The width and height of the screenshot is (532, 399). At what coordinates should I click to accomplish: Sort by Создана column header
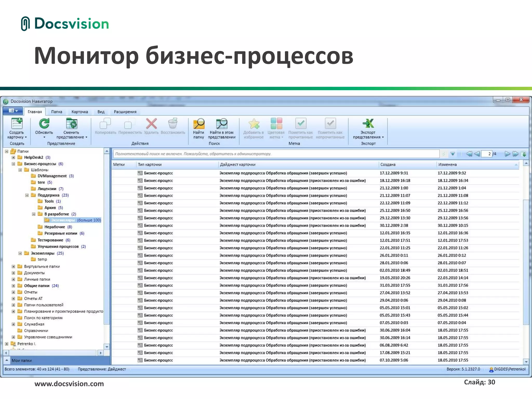click(407, 164)
